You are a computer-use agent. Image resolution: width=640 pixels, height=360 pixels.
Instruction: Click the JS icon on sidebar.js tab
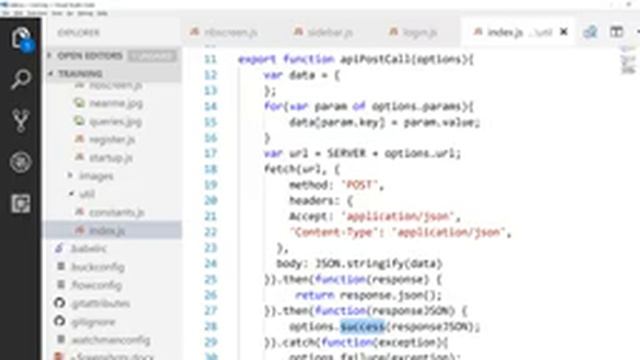point(298,31)
